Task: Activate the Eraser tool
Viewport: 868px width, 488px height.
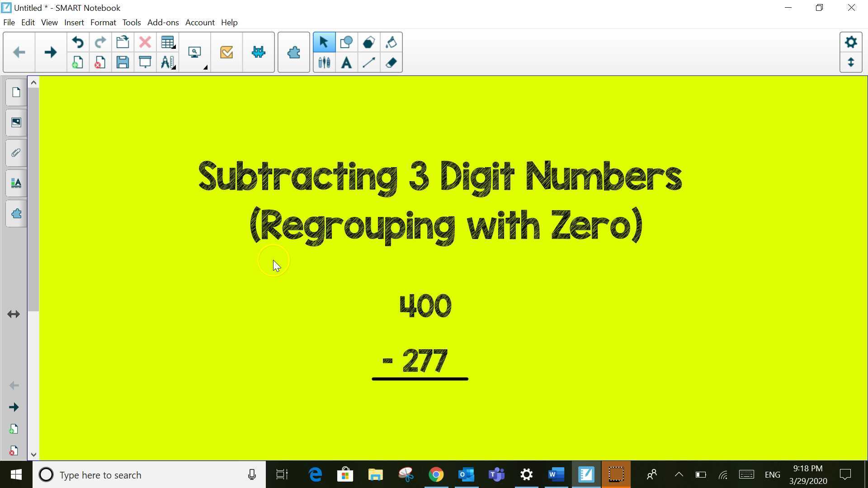Action: 391,63
